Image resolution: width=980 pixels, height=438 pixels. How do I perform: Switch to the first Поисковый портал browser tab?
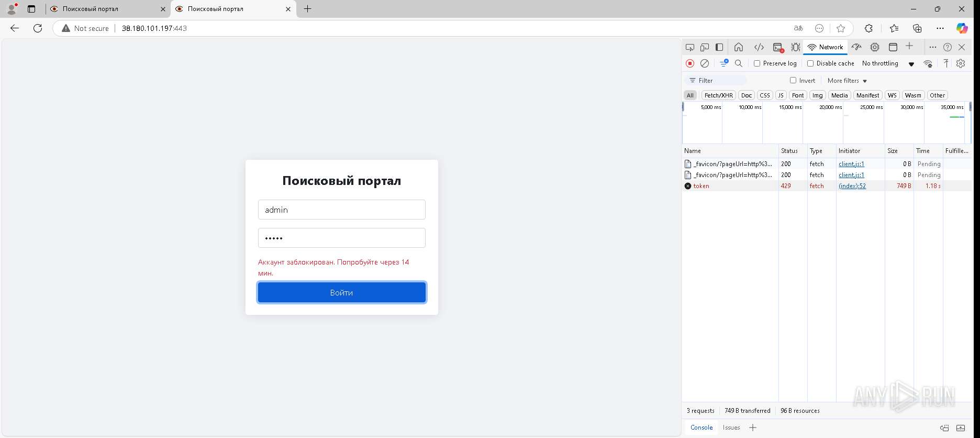point(108,9)
